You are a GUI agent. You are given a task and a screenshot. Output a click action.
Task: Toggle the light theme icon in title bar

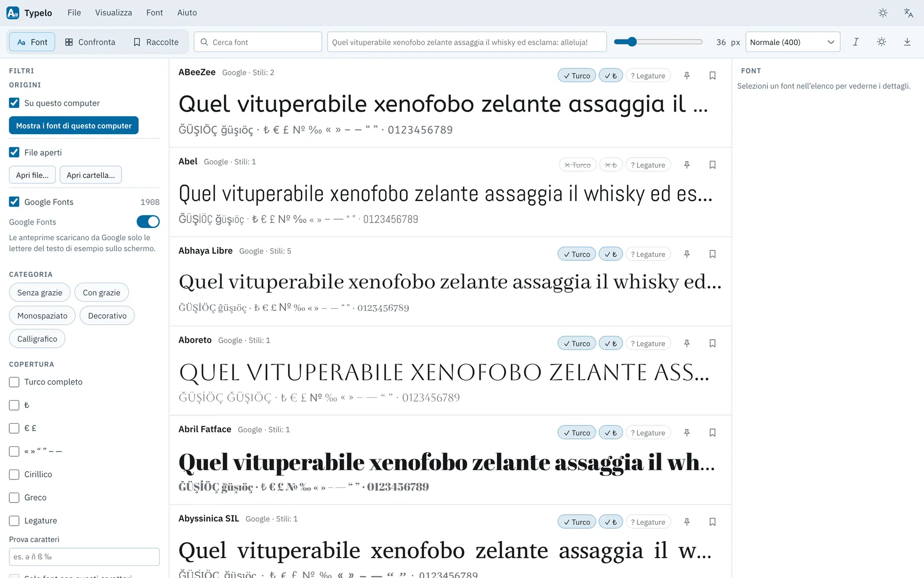(x=883, y=13)
